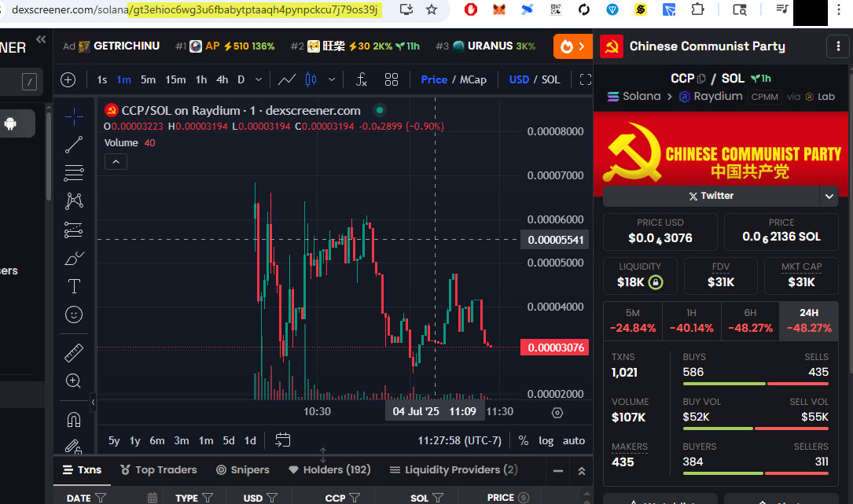Open the Holders (192) tab
853x504 pixels.
329,469
